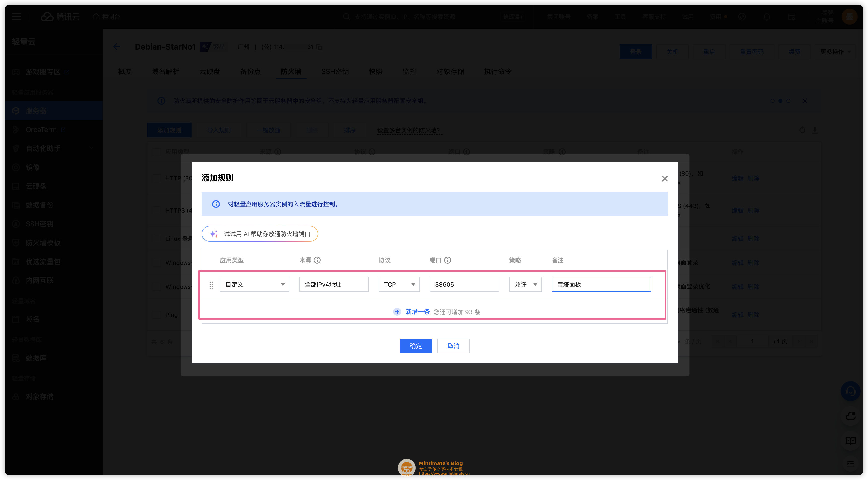Close the 添加规则 dialog
868x480 pixels.
click(x=664, y=178)
